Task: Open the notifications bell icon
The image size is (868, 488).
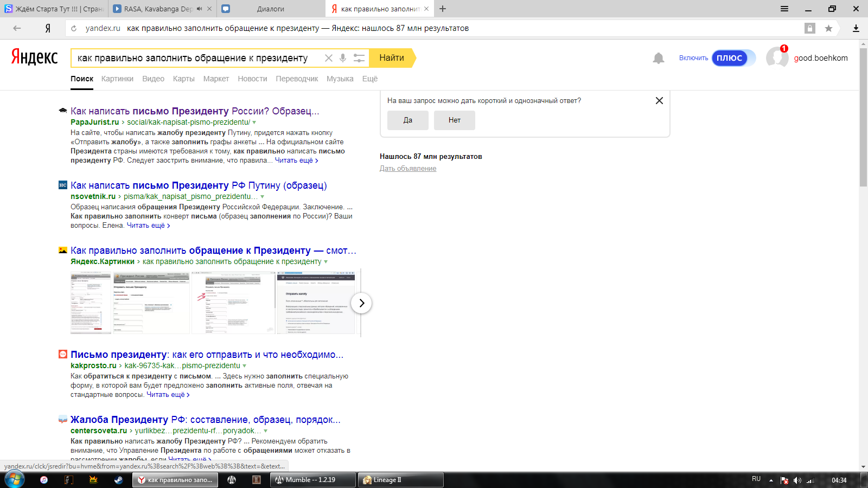Action: [658, 58]
